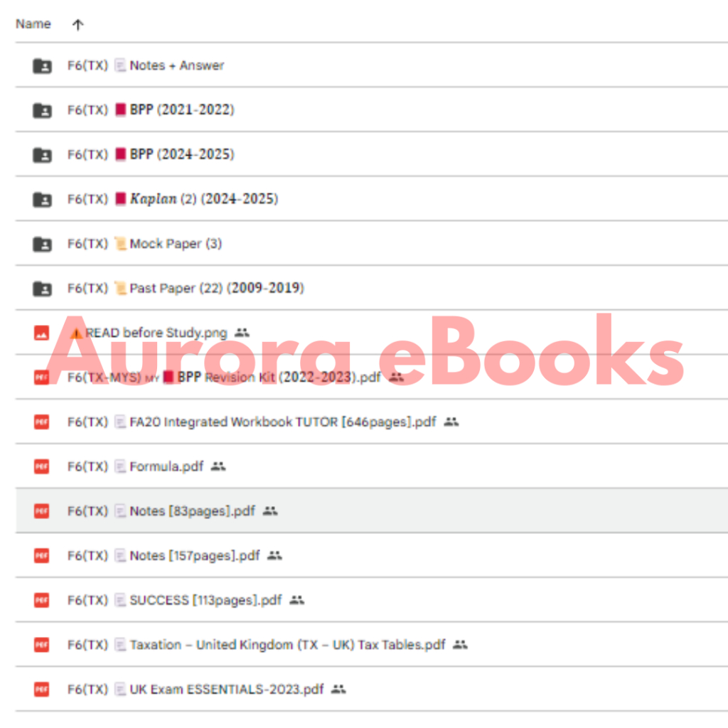
Task: Select folder name F6(TX) Kaplan (2) (2024-2025)
Action: pos(173,199)
